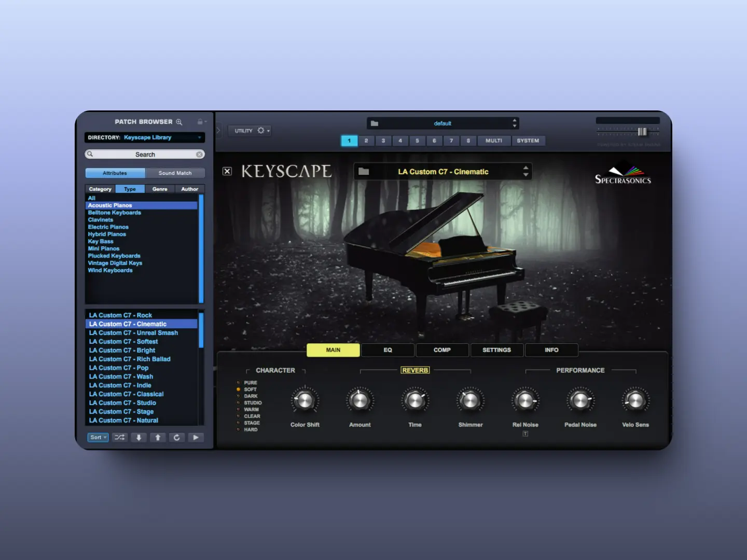Click the Velo Sens knob
This screenshot has width=747, height=560.
pyautogui.click(x=635, y=400)
